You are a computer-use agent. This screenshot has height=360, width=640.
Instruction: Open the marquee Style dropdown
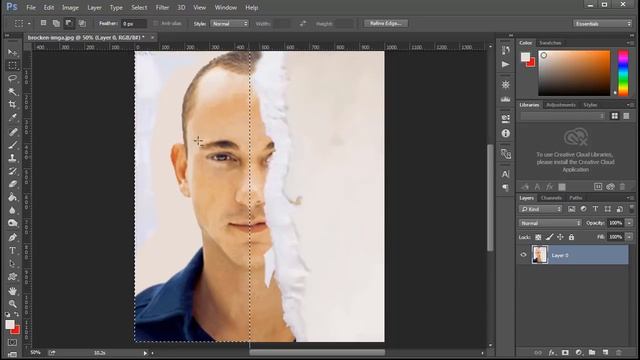point(229,24)
